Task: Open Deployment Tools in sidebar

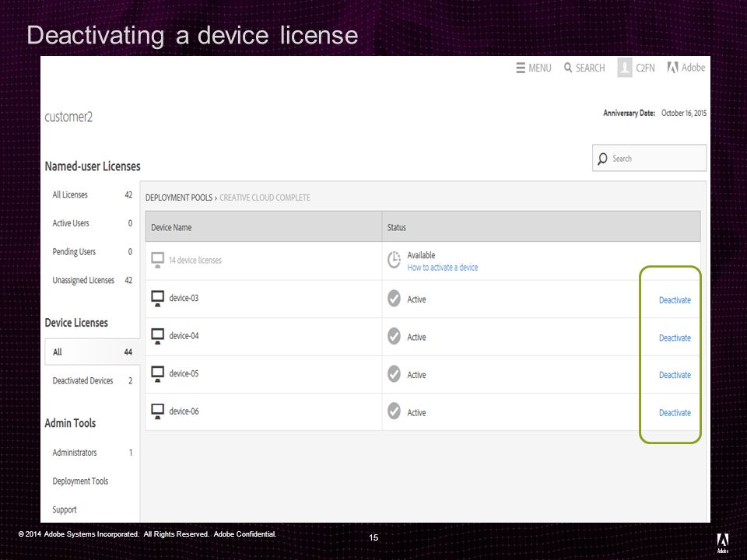Action: pyautogui.click(x=80, y=481)
